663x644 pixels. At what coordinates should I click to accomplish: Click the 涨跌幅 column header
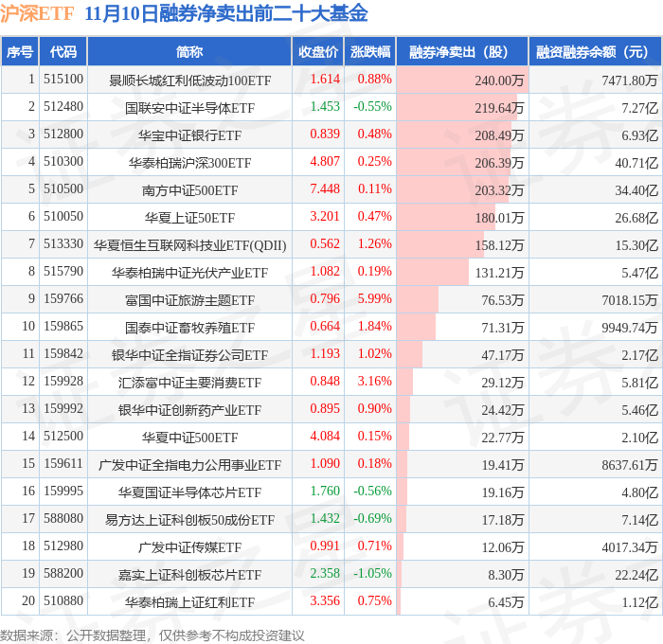pos(370,51)
